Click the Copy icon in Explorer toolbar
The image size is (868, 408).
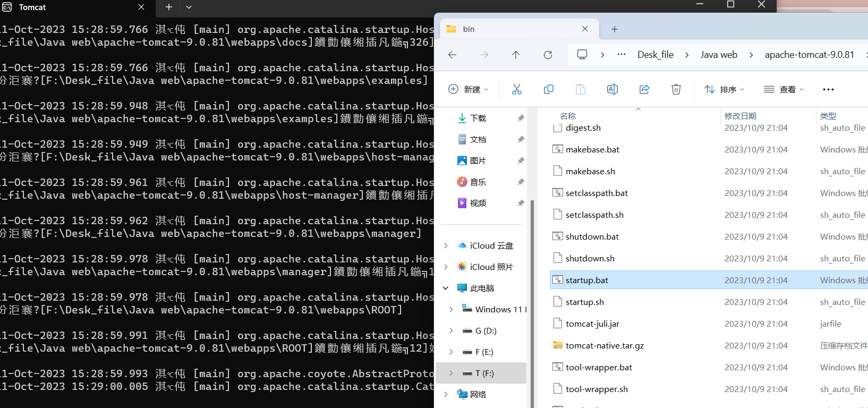click(549, 89)
